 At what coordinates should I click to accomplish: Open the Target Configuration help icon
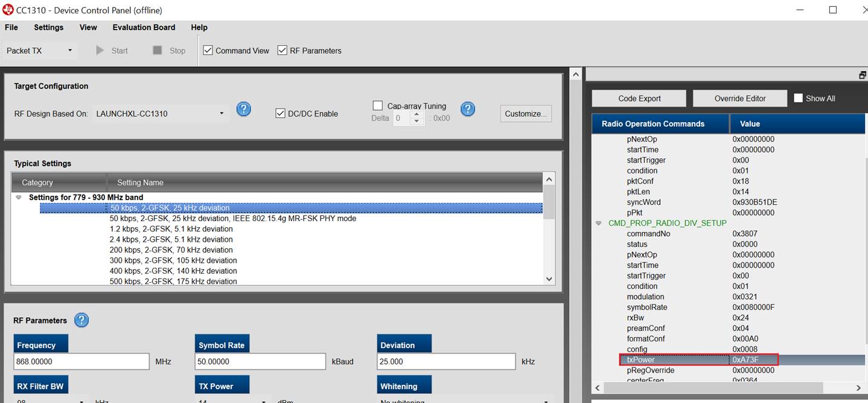tap(243, 109)
